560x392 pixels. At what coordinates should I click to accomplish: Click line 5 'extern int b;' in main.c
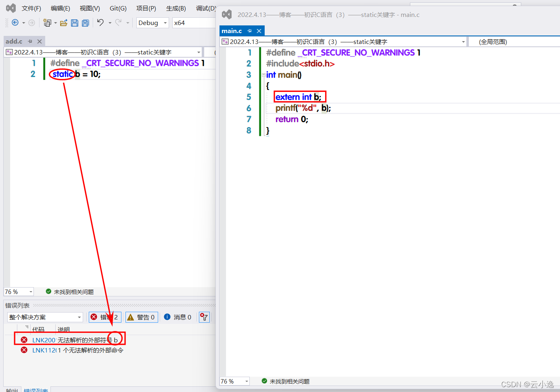coord(299,97)
